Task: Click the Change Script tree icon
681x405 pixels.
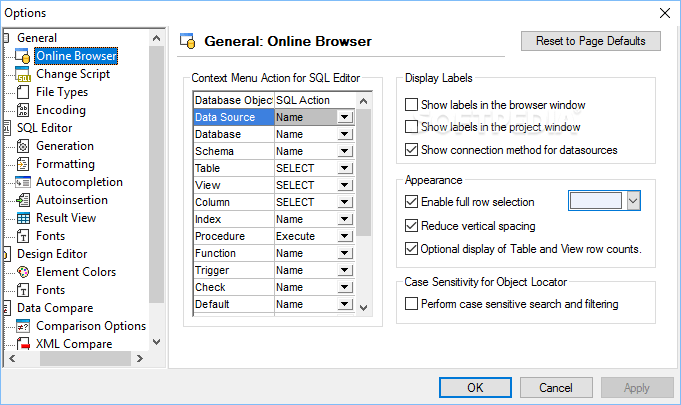Action: pos(23,74)
